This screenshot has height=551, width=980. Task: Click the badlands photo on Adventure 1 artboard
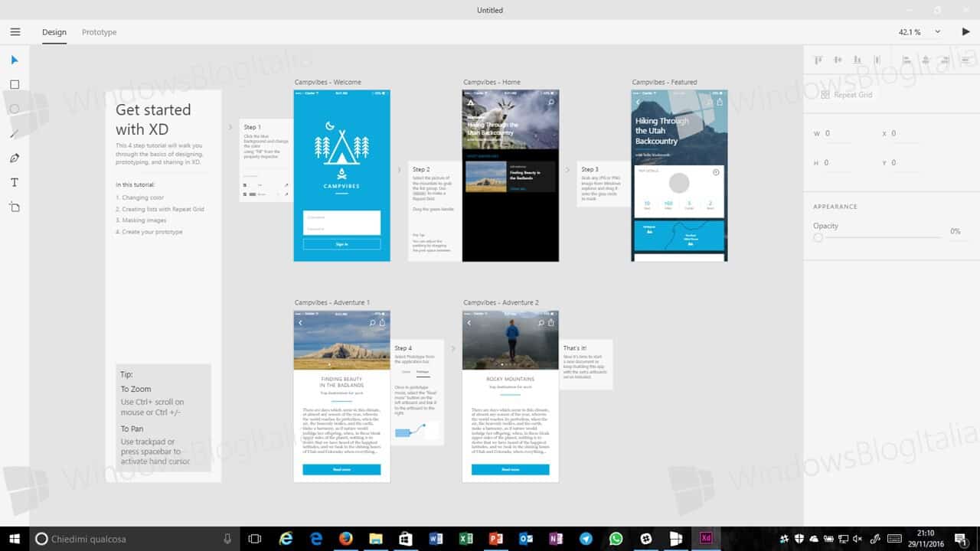(341, 340)
